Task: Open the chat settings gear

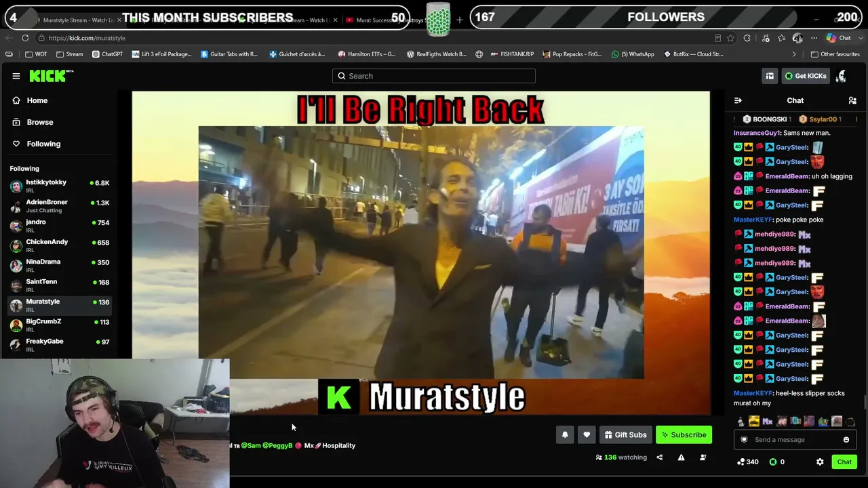Action: click(820, 462)
